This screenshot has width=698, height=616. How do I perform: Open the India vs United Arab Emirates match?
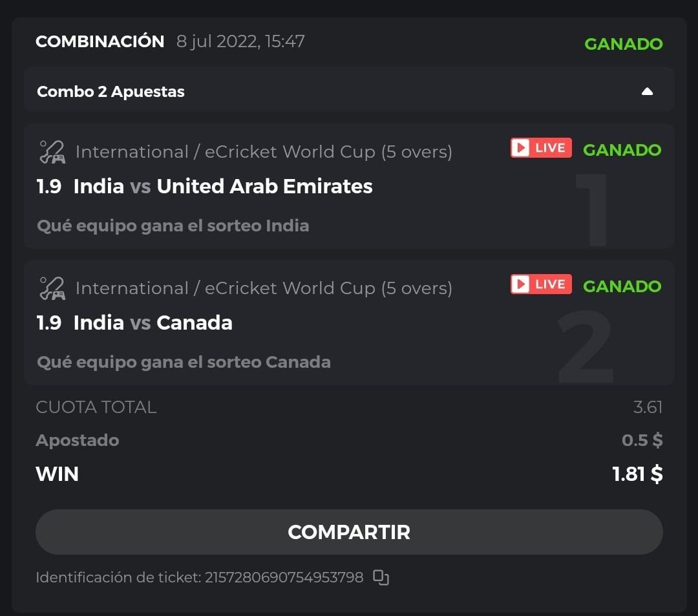tap(223, 186)
